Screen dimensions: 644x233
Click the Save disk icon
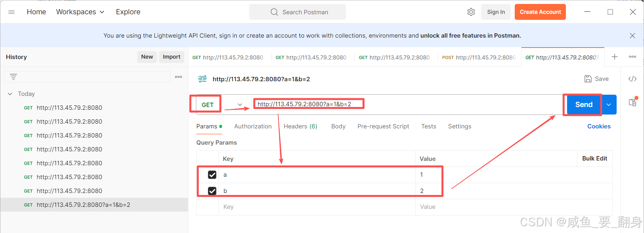(588, 79)
